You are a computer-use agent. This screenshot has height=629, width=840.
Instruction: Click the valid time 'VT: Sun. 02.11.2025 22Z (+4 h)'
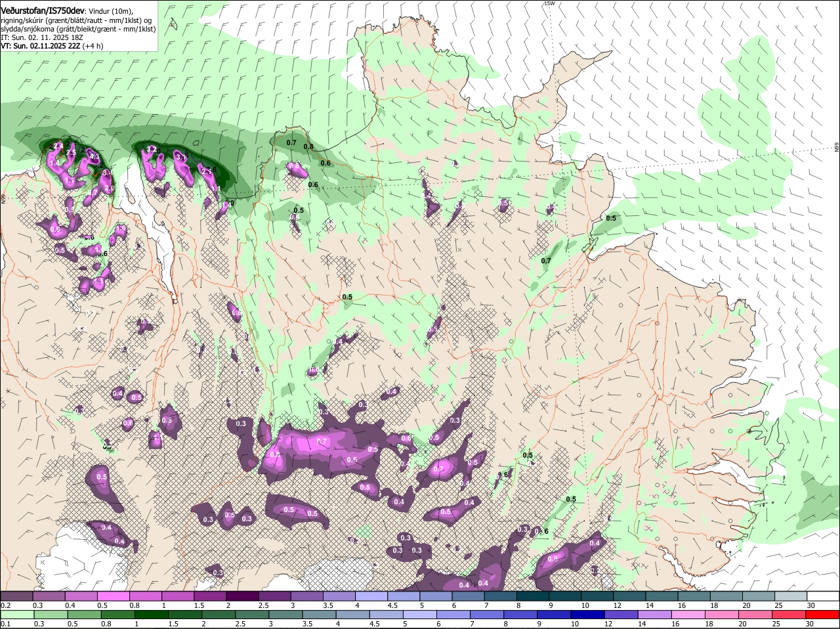[x=52, y=46]
